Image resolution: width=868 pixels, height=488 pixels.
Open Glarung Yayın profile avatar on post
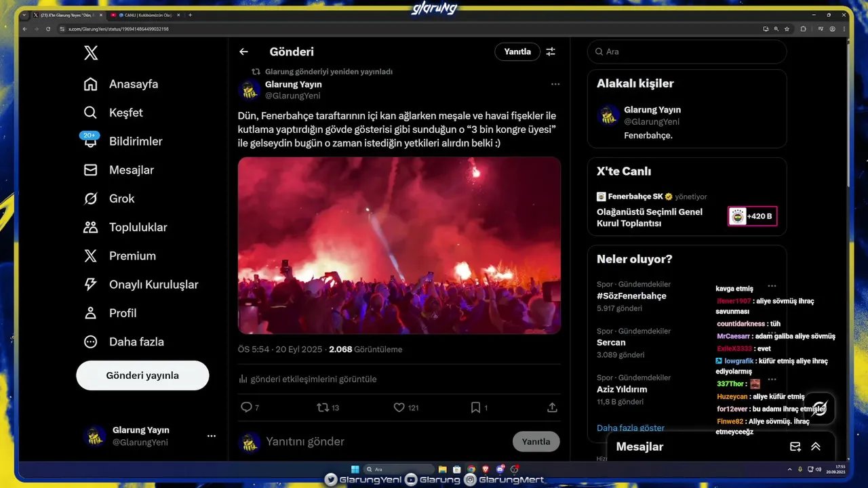[249, 90]
